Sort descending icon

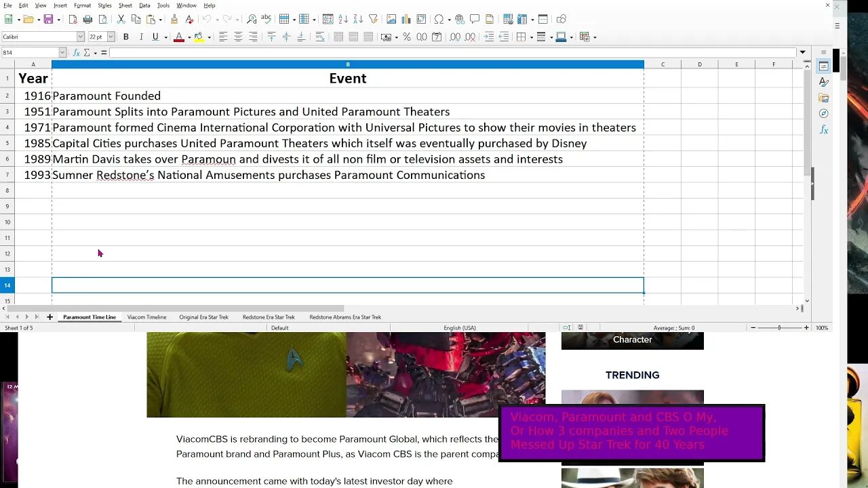click(358, 19)
